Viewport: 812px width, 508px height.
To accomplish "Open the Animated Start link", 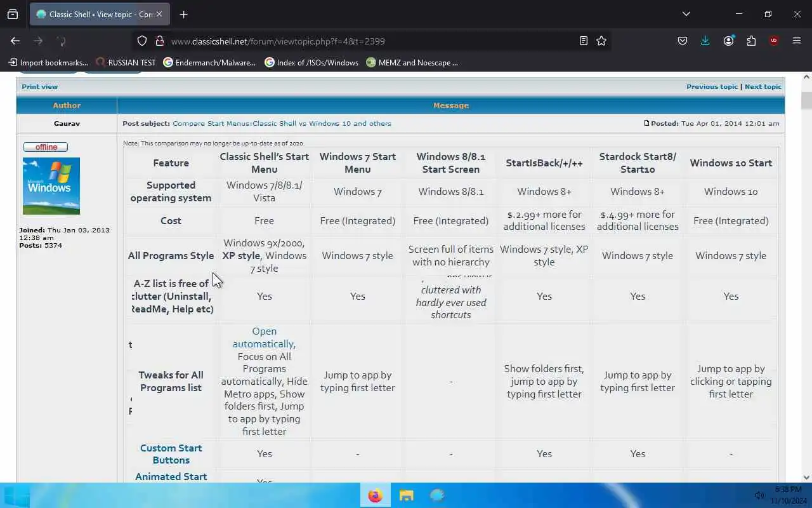I will coord(171,477).
